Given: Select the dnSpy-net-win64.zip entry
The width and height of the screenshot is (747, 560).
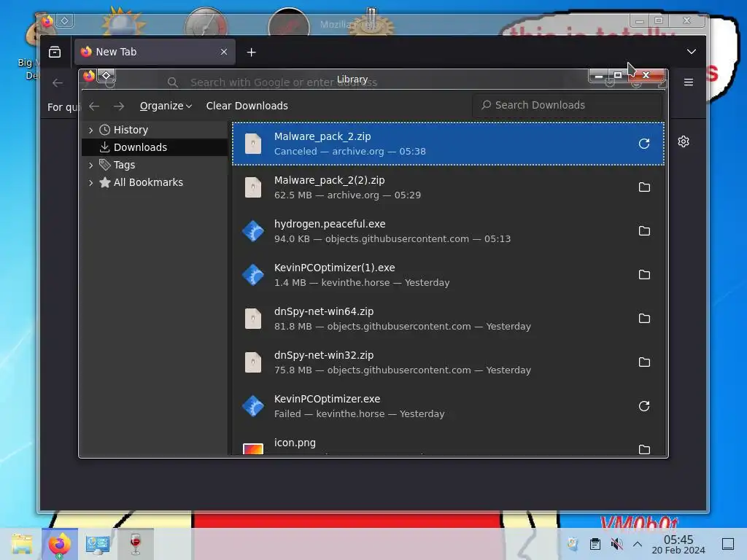Looking at the screenshot, I should (448, 319).
